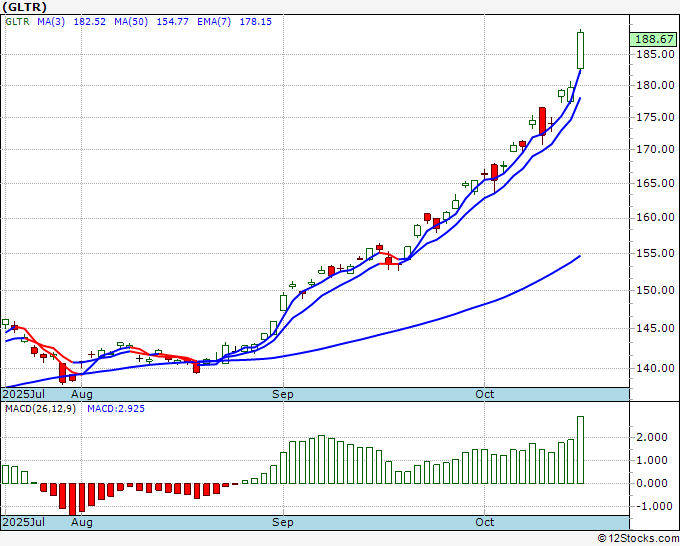
Task: Click the 170.00 price axis label
Action: (x=655, y=150)
